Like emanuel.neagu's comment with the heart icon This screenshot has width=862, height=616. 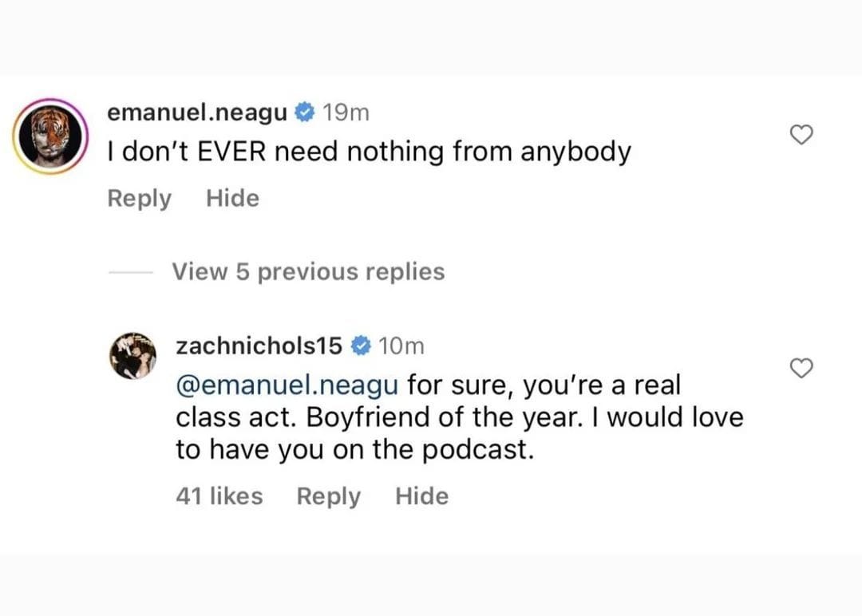click(x=801, y=135)
